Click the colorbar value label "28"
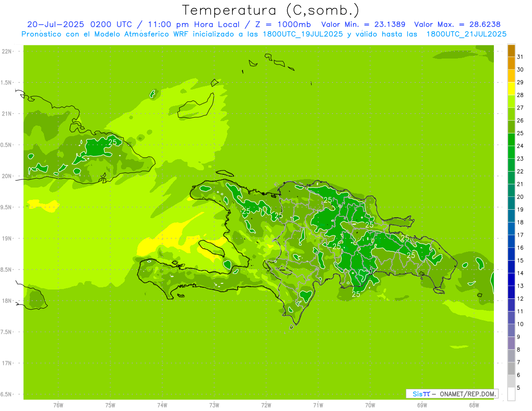The height and width of the screenshot is (411, 532). point(520,95)
